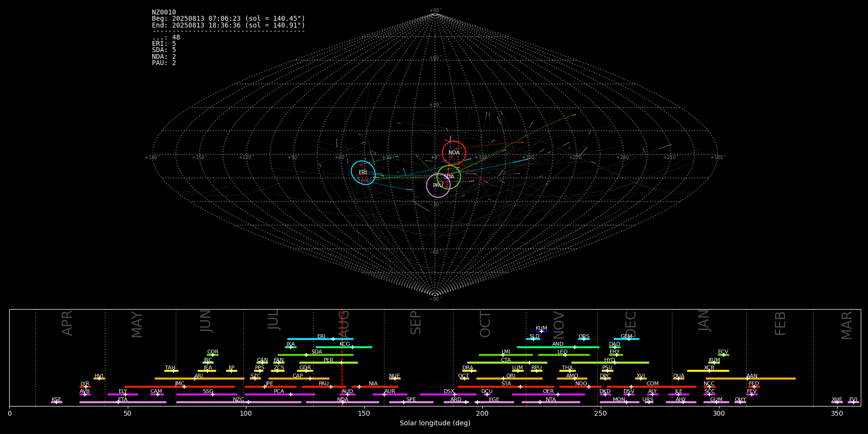
Task: Click the XHE shower label in timeline
Action: click(x=837, y=400)
